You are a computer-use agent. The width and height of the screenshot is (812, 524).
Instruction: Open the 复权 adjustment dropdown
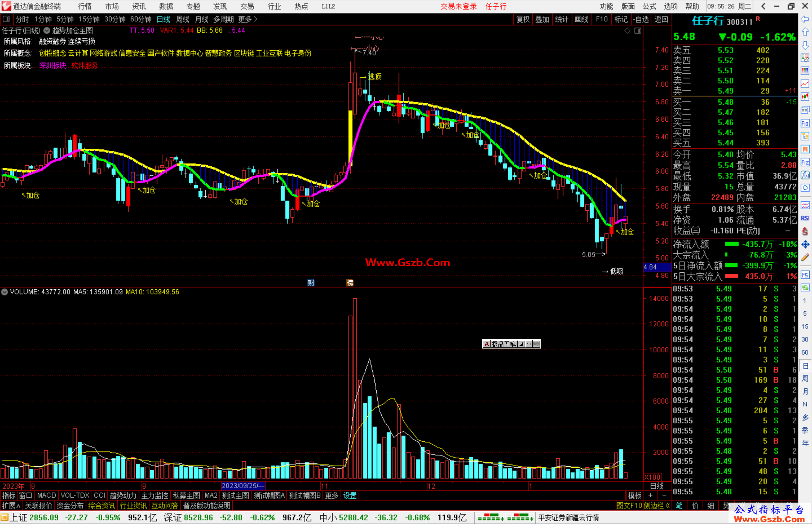pos(523,19)
